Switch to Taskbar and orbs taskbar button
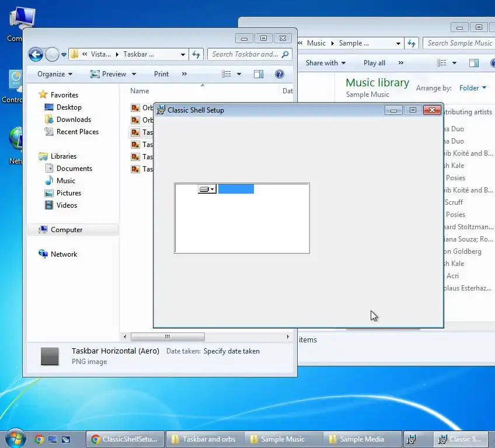 coord(205,439)
